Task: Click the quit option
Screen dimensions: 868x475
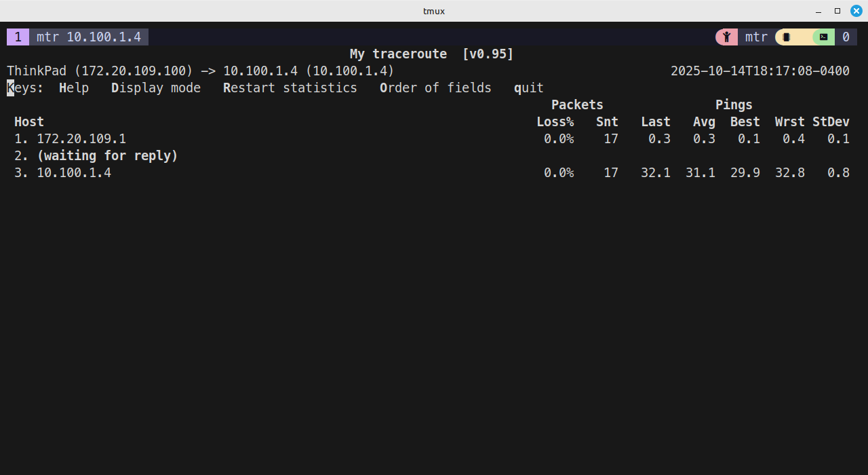Action: 528,88
